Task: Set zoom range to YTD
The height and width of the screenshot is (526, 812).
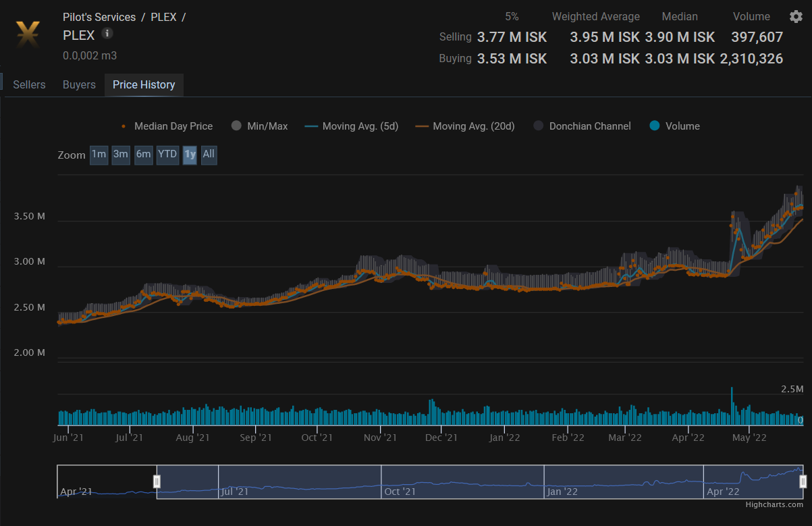Action: [167, 155]
